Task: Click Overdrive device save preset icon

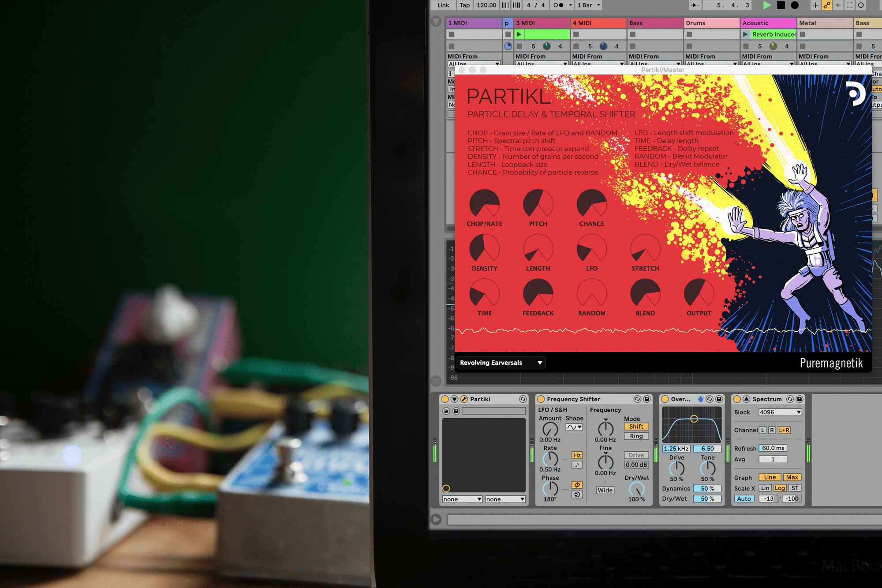Action: pos(719,399)
